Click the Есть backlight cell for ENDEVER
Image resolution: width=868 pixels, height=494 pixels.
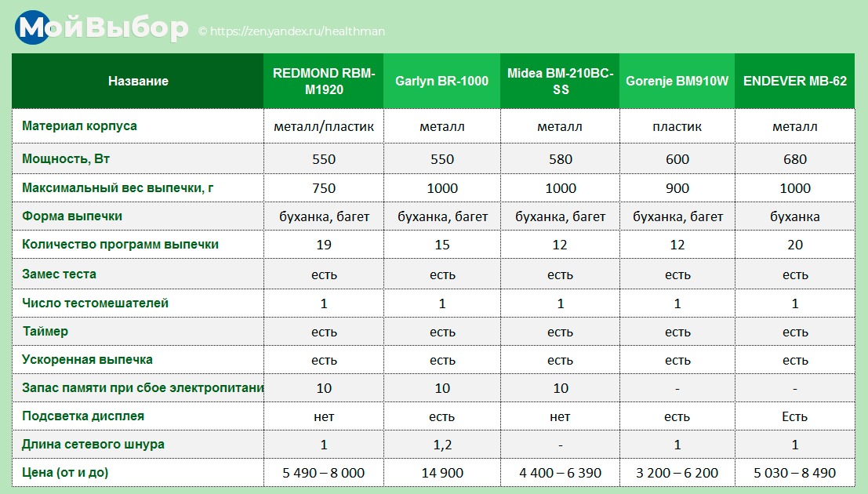coord(795,416)
